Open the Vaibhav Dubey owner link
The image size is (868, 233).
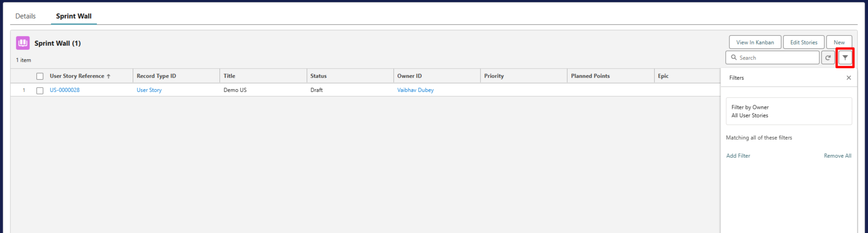(415, 90)
